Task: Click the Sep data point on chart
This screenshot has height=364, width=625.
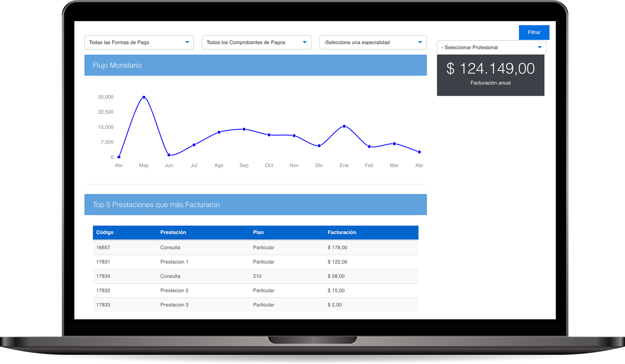Action: (244, 129)
